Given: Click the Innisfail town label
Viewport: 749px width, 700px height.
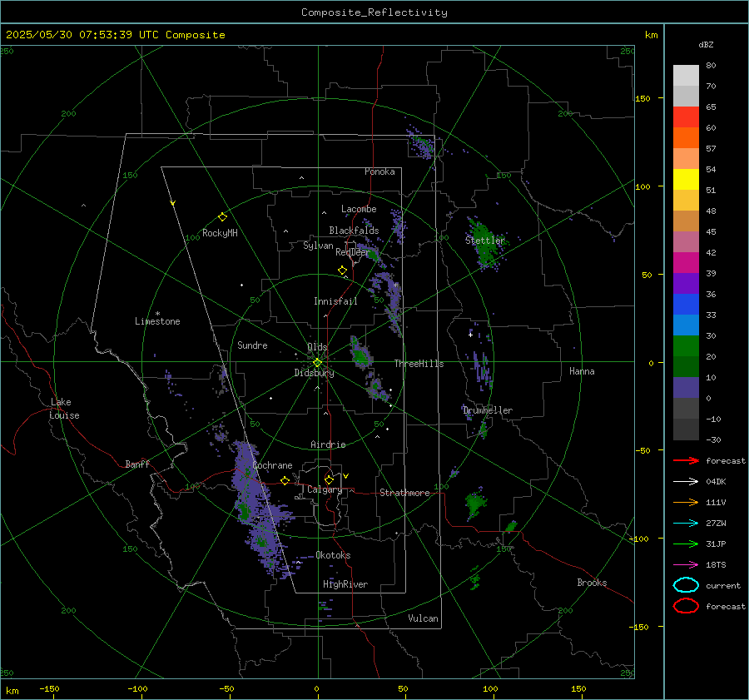Looking at the screenshot, I should click(335, 301).
